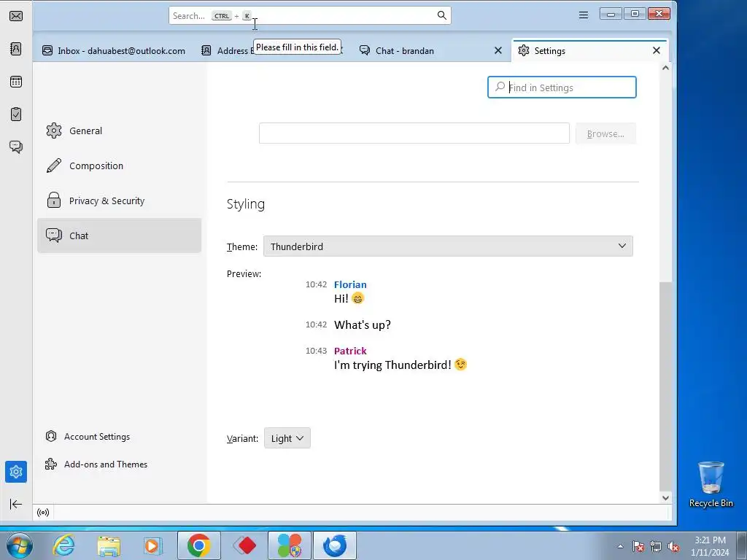
Task: Open Add-ons and Themes link
Action: (x=96, y=464)
